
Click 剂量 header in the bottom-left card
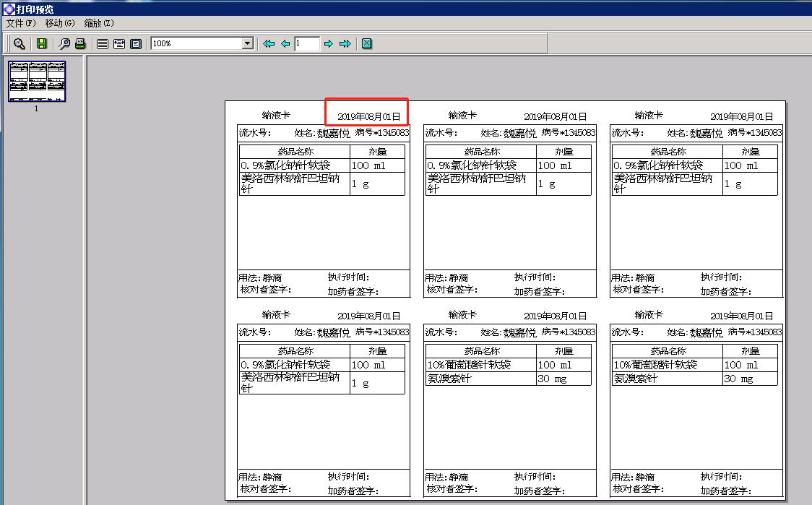click(x=378, y=350)
